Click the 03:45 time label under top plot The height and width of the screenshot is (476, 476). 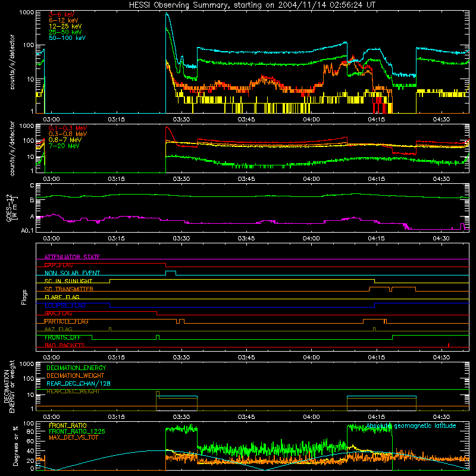246,120
